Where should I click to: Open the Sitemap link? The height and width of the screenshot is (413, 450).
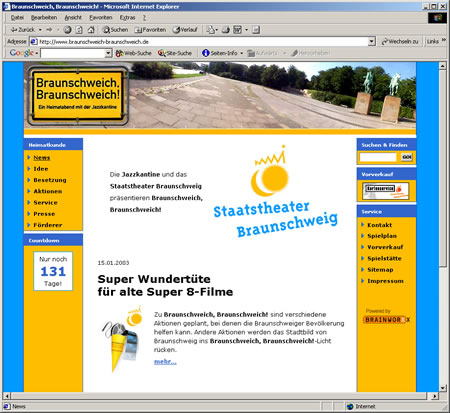tap(380, 270)
